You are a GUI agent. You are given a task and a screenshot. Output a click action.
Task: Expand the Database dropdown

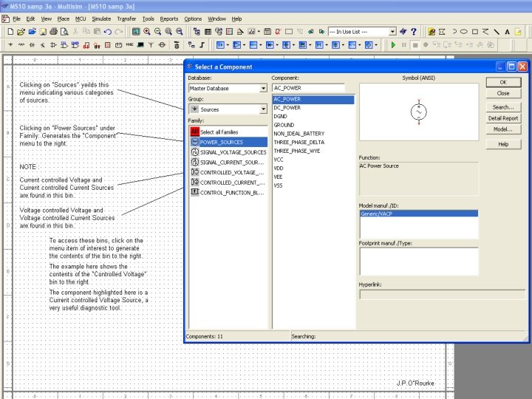click(x=263, y=89)
